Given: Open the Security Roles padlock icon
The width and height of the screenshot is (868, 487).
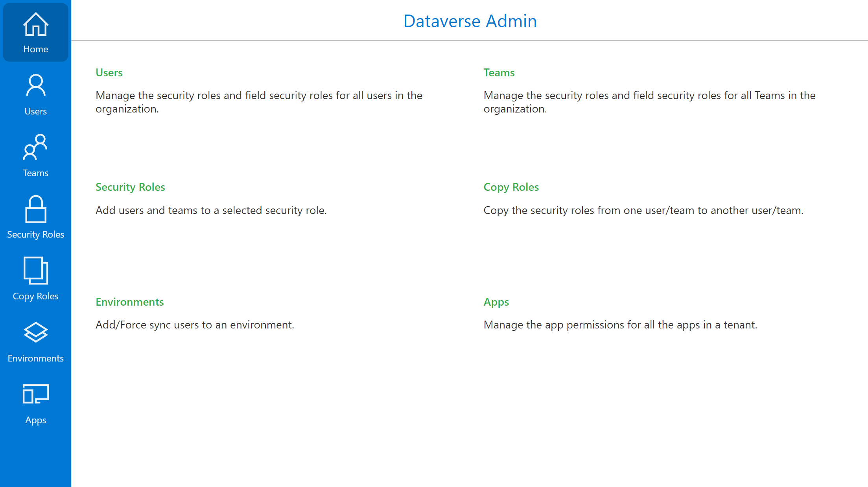Looking at the screenshot, I should [35, 209].
